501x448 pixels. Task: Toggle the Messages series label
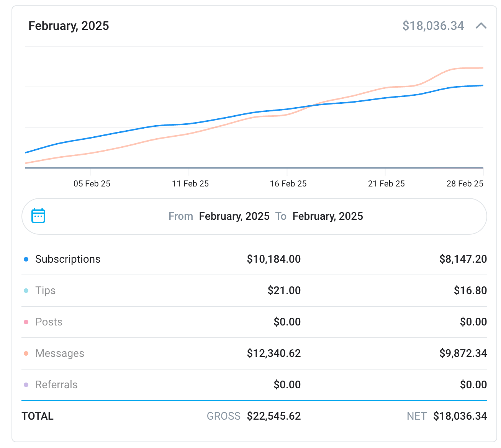coord(59,353)
